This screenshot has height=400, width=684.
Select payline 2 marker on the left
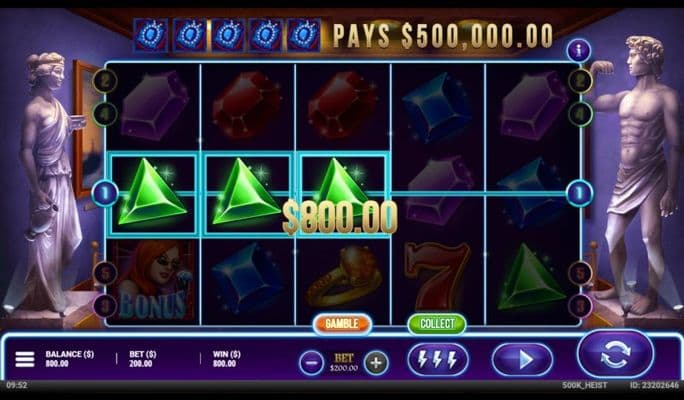click(106, 81)
